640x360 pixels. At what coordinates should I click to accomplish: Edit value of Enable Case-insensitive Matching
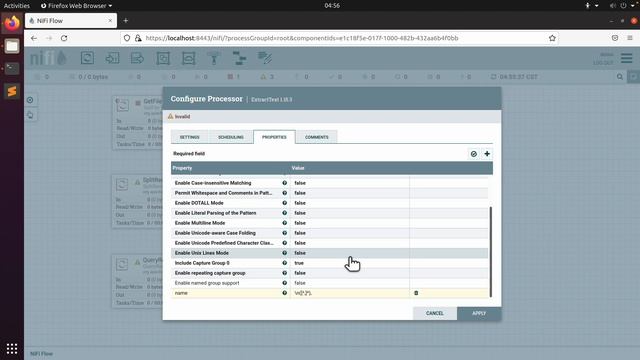coord(350,183)
